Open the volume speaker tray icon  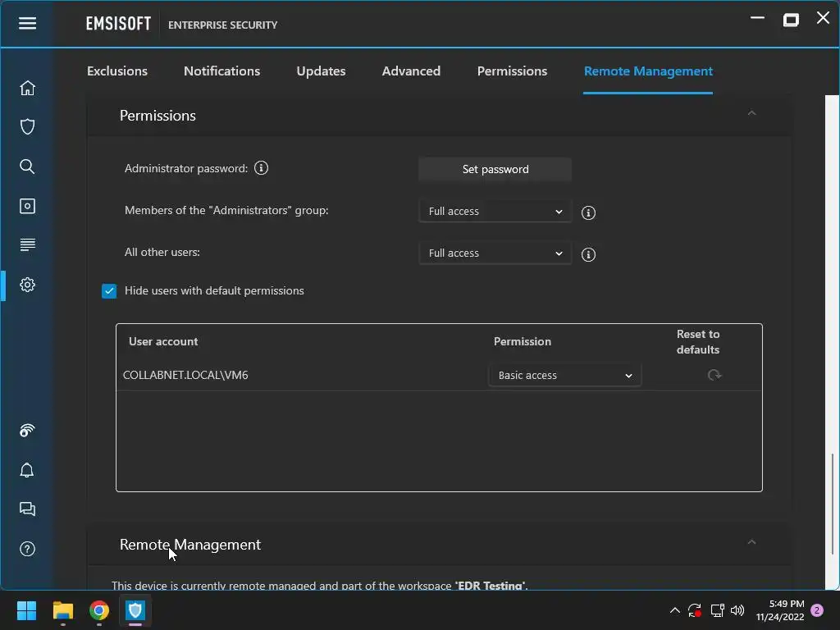(x=737, y=610)
